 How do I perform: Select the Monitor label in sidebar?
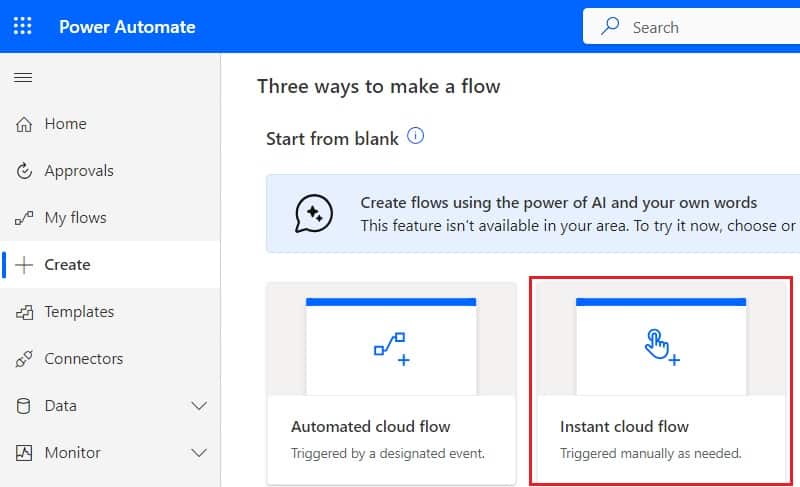[x=72, y=453]
